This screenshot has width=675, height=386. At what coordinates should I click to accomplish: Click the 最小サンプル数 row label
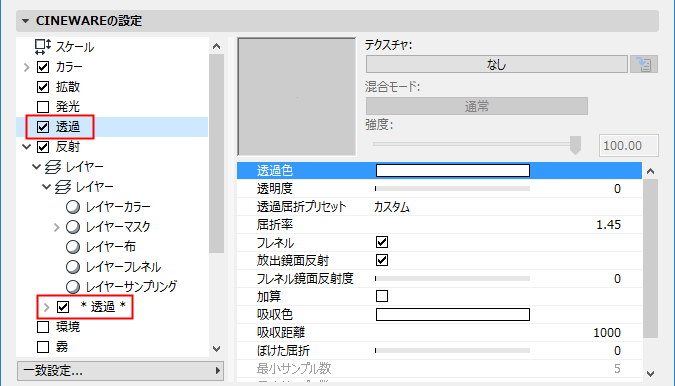pyautogui.click(x=294, y=369)
